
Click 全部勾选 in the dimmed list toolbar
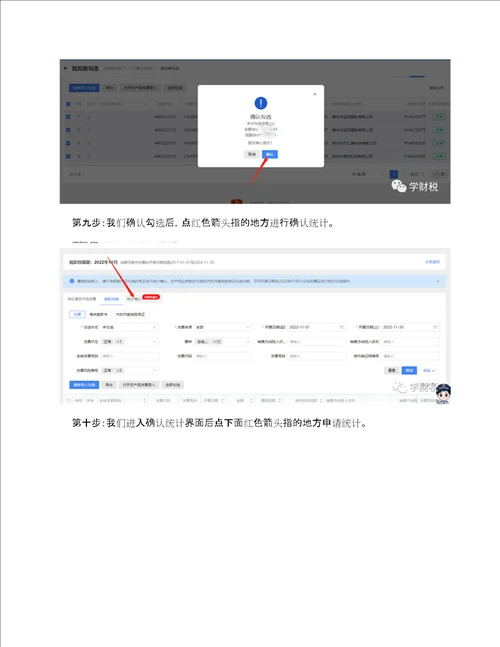pyautogui.click(x=175, y=88)
